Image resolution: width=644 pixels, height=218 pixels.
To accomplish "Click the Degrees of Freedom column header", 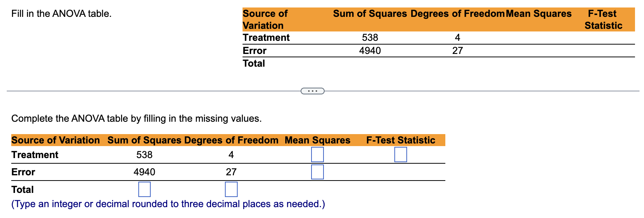I will [x=231, y=140].
